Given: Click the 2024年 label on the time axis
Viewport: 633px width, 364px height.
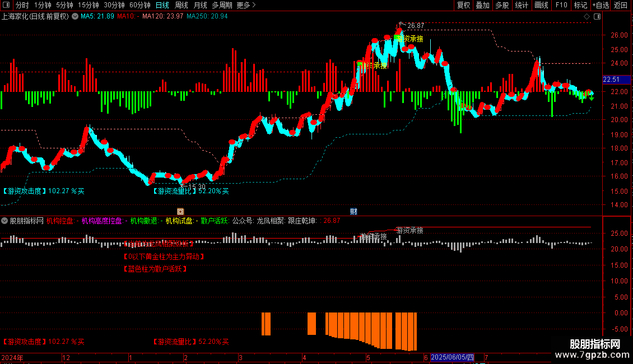Looking at the screenshot, I should tap(12, 357).
